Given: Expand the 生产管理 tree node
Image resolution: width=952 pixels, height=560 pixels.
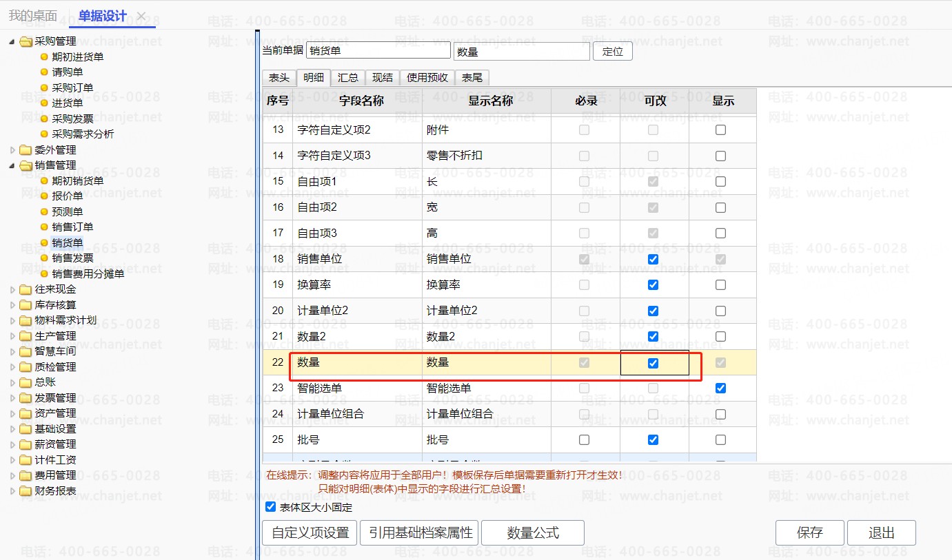Looking at the screenshot, I should pyautogui.click(x=12, y=336).
